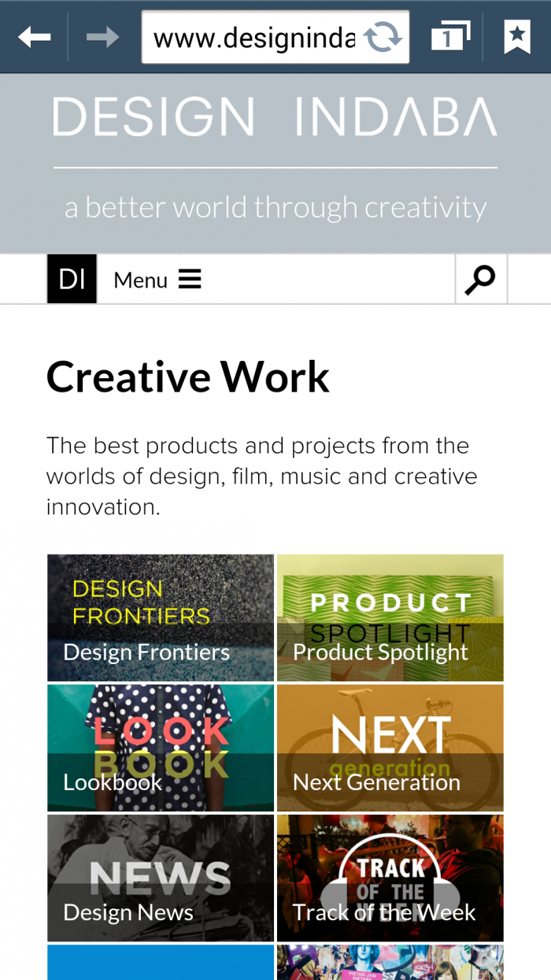This screenshot has height=980, width=551.
Task: Tap the hamburger menu icon
Action: 190,279
